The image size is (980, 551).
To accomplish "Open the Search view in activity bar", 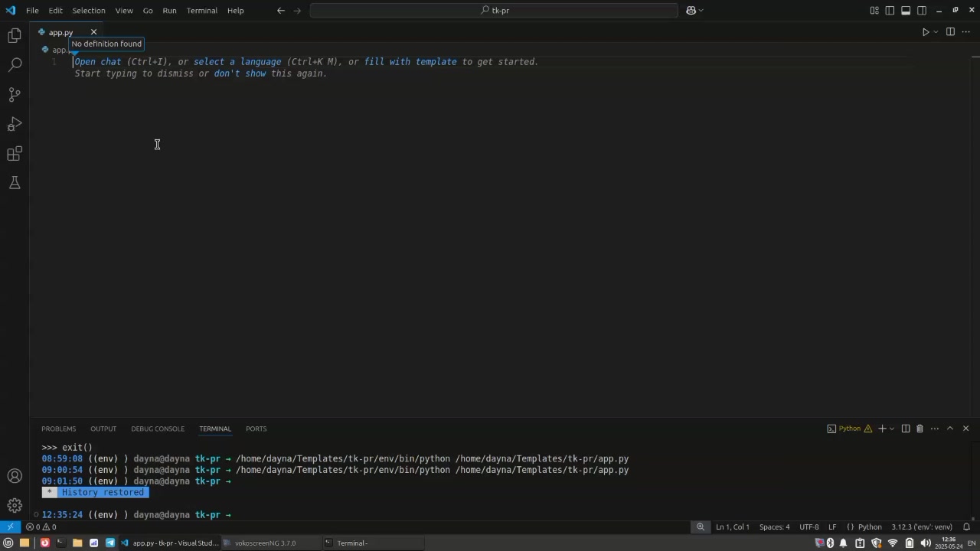I will 15,65.
